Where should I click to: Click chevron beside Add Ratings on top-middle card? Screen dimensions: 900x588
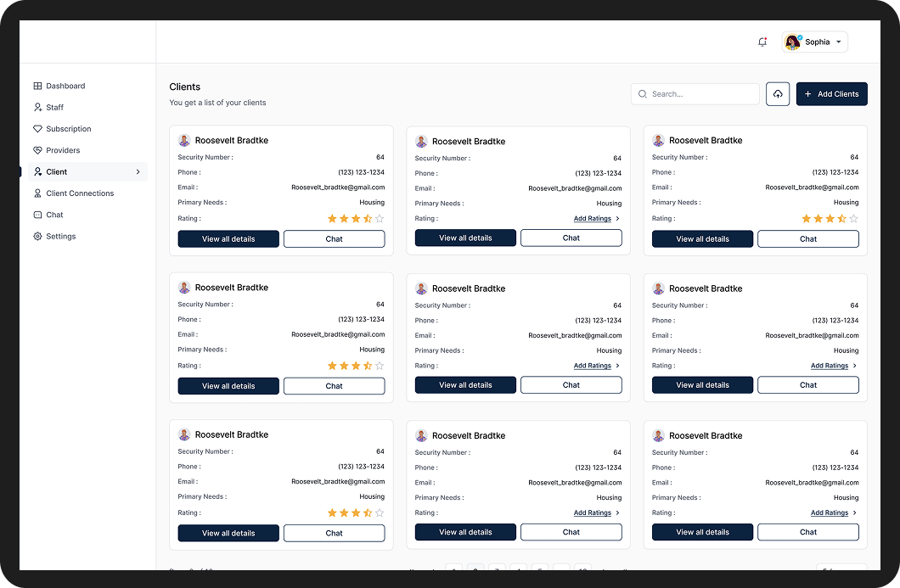pyautogui.click(x=617, y=219)
